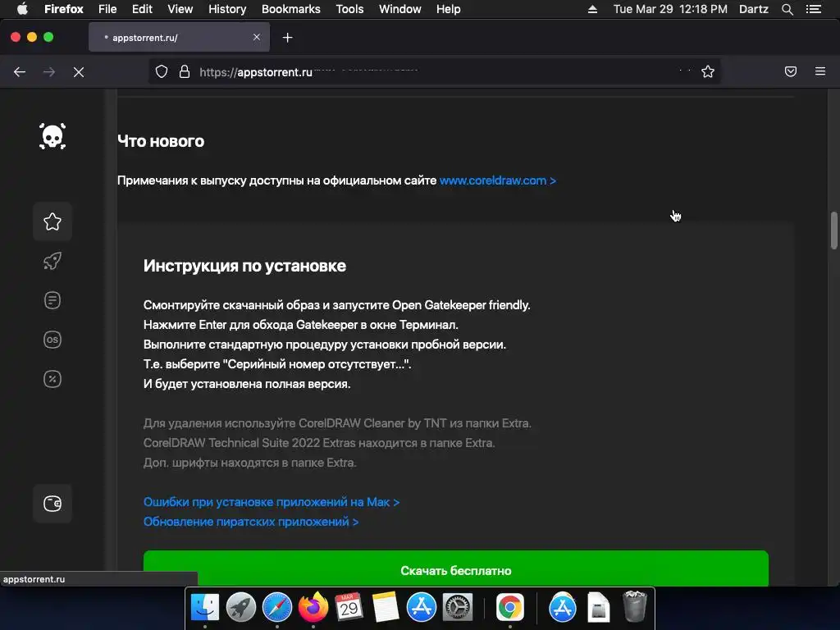Open the Trash in the Dock
Viewport: 840px width, 630px height.
[635, 608]
